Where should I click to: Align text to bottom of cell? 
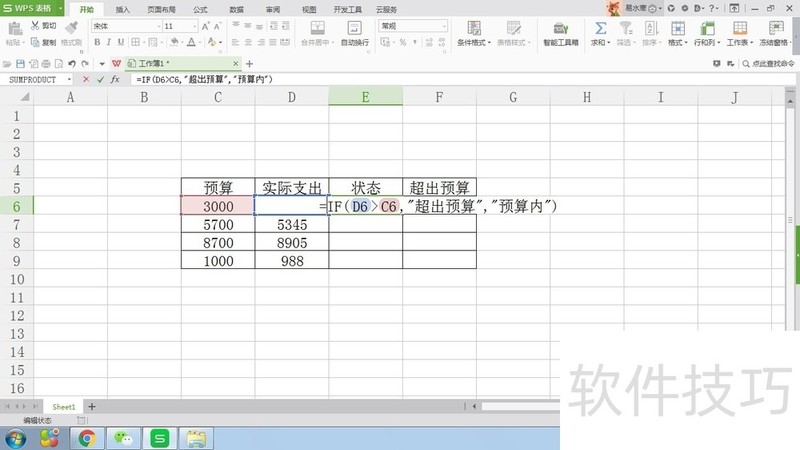point(260,26)
